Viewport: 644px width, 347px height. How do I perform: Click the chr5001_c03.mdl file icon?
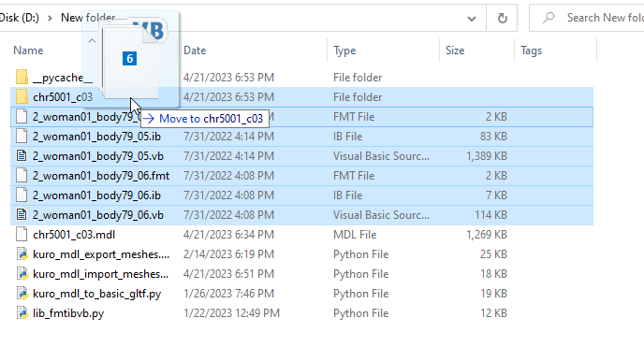pos(22,235)
